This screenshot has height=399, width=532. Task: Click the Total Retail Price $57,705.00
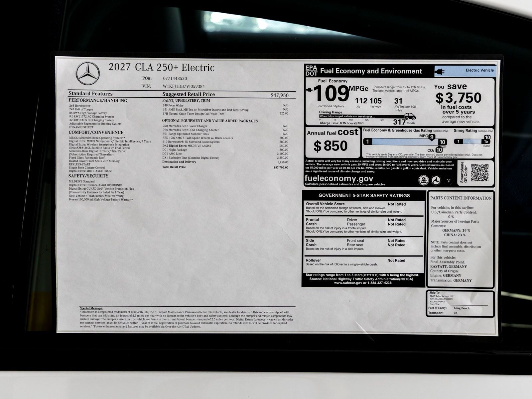click(281, 167)
